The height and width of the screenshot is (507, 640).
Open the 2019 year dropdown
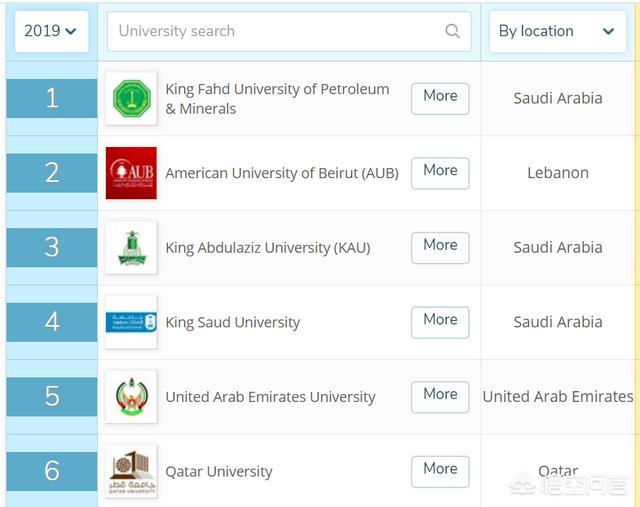click(51, 31)
